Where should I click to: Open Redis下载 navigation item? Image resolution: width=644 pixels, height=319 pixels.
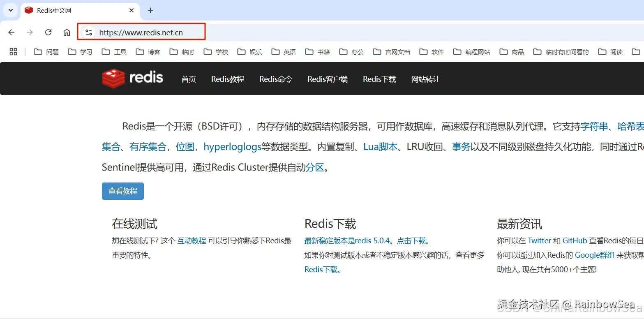pyautogui.click(x=379, y=79)
